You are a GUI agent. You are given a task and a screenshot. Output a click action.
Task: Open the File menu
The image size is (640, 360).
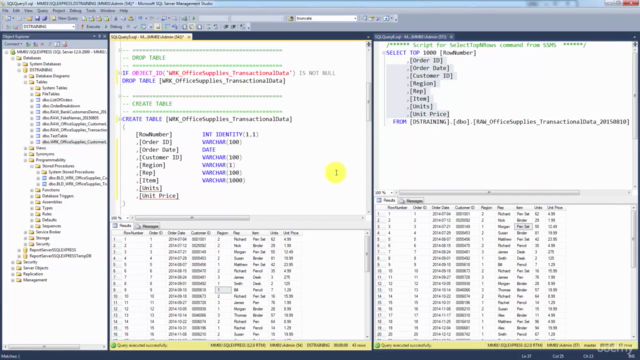click(x=5, y=11)
